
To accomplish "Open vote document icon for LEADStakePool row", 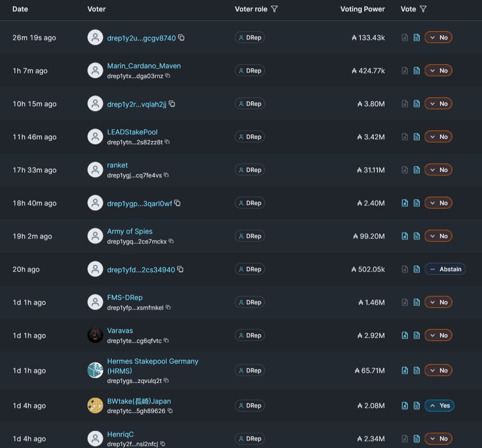I will 417,137.
